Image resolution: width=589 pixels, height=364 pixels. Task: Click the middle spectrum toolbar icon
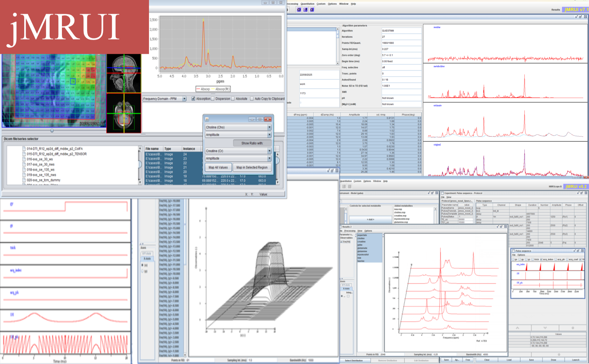click(305, 10)
